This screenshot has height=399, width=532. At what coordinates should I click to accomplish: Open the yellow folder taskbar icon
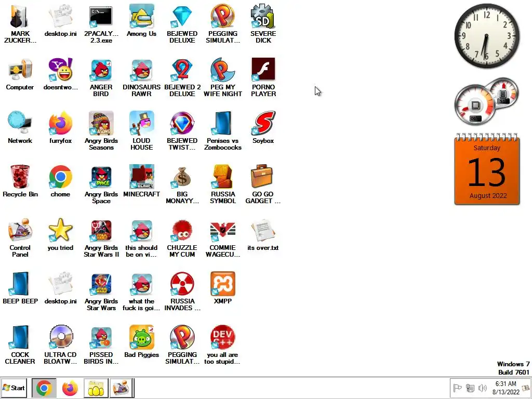click(96, 388)
